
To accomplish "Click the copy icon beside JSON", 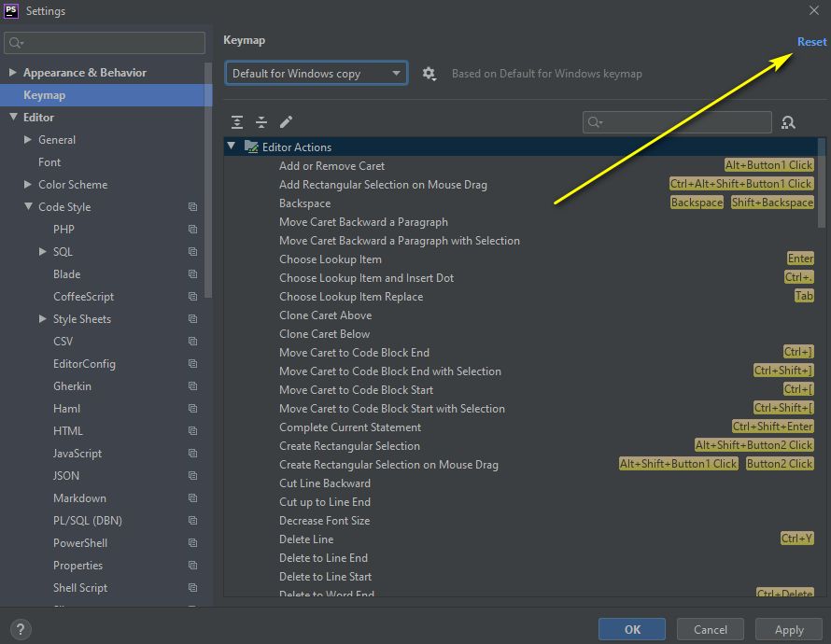I will 193,476.
